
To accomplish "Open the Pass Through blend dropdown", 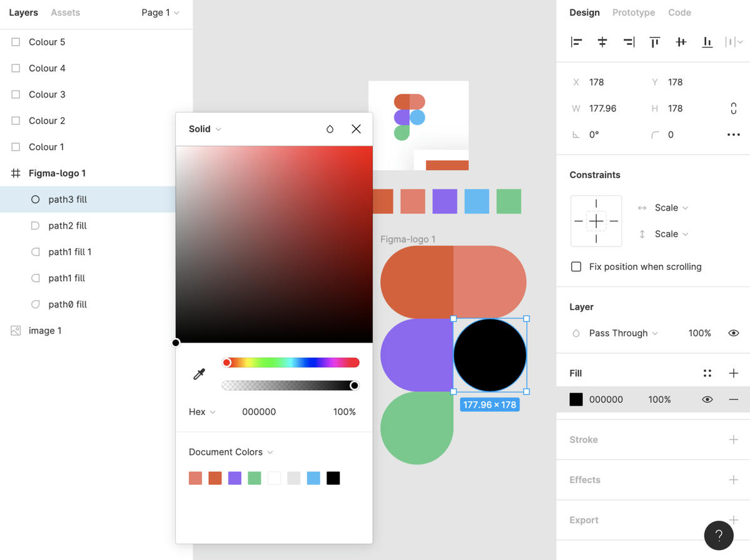I will (623, 333).
